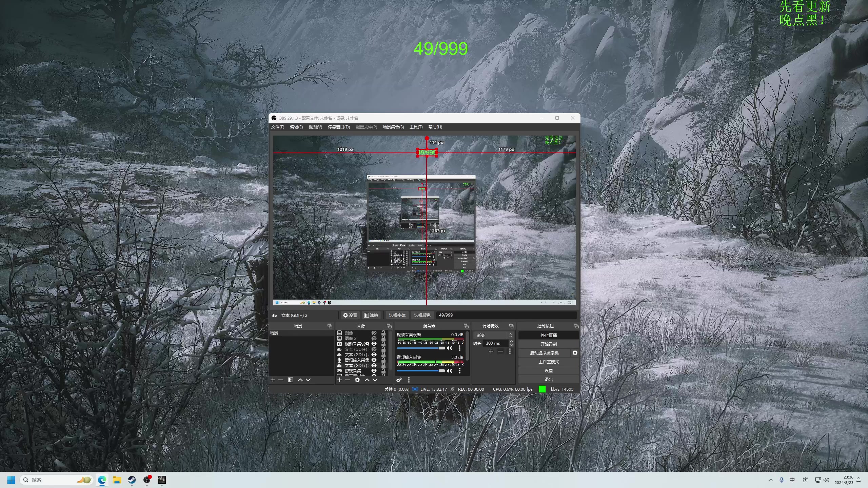Open scene filters icon in 场景 panel toolbar
868x488 pixels.
(x=291, y=380)
